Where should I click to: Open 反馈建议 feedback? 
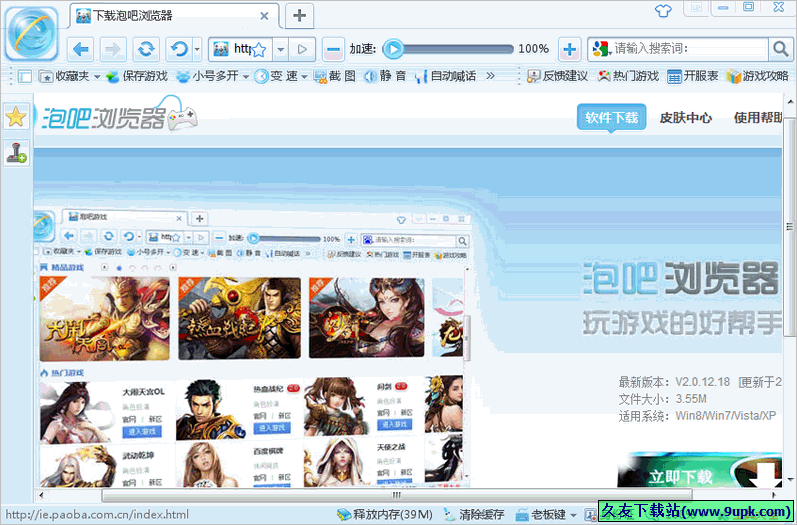pyautogui.click(x=557, y=76)
